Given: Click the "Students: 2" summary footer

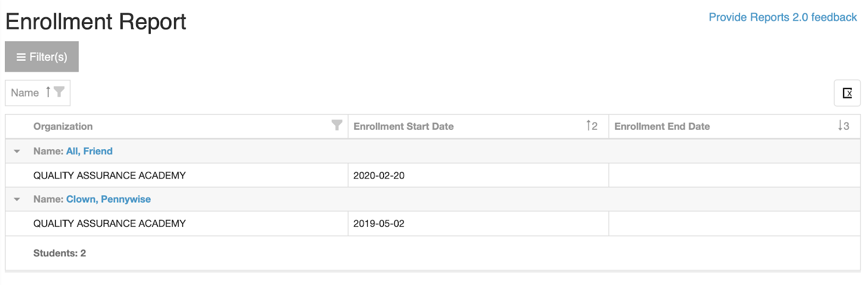Looking at the screenshot, I should pyautogui.click(x=60, y=253).
